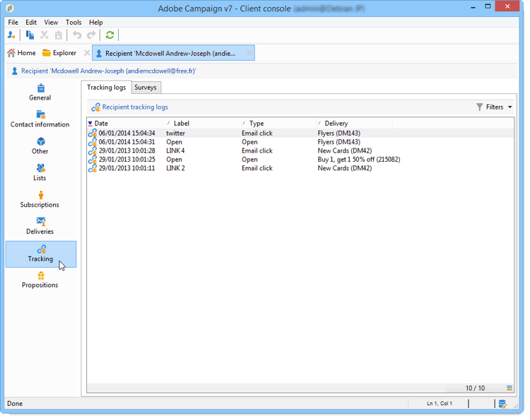Screen dimensions: 530x420
Task: Click the Paste clipboard toolbar icon
Action: (x=59, y=35)
